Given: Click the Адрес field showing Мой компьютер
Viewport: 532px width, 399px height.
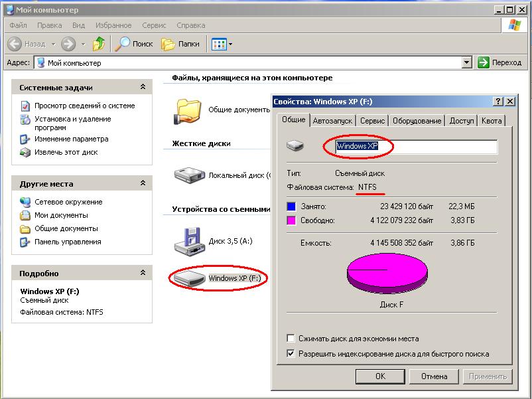Looking at the screenshot, I should [253, 62].
